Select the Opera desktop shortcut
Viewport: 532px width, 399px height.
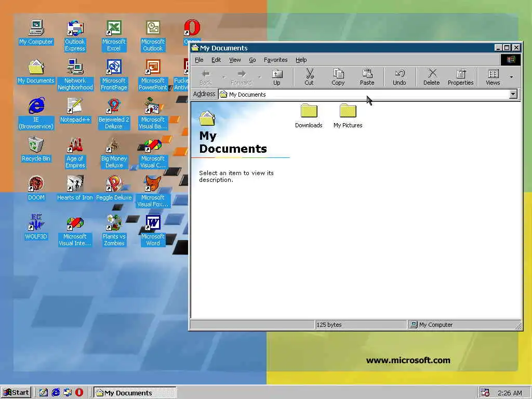coord(192,31)
